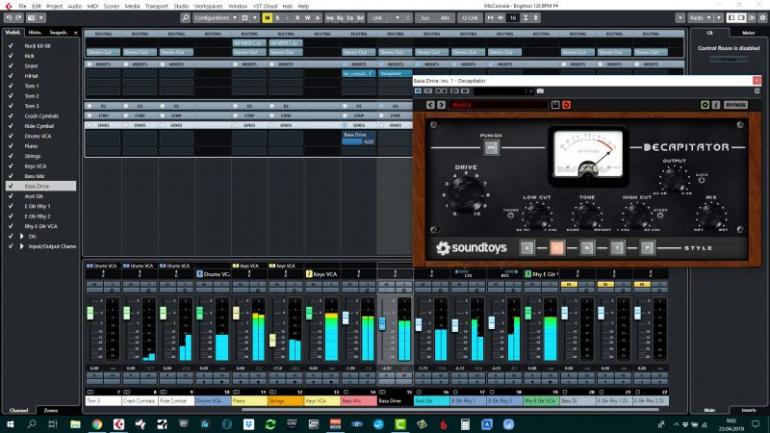Open the Studio menu

[x=181, y=6]
